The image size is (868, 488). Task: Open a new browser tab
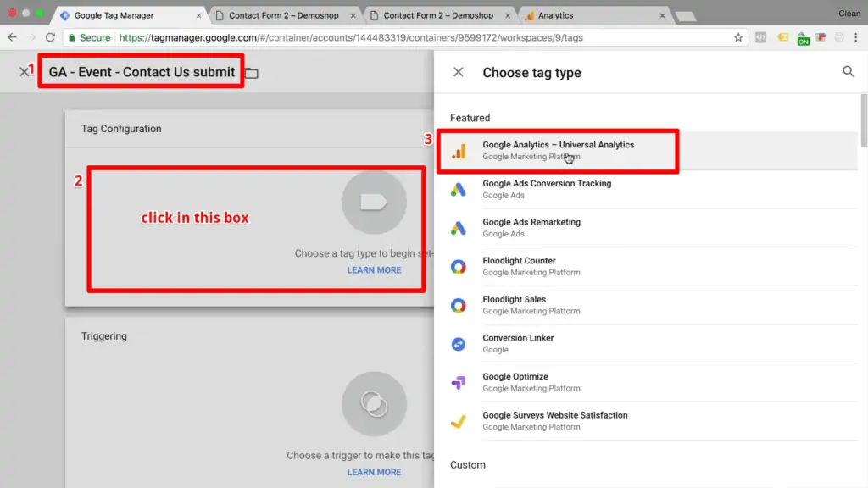tap(686, 17)
